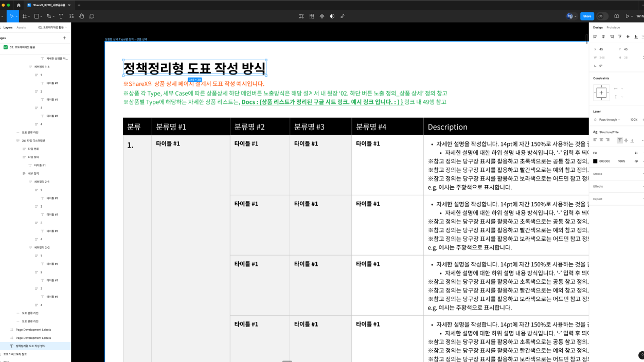The image size is (644, 362).
Task: Set text vertical align top
Action: tap(620, 140)
